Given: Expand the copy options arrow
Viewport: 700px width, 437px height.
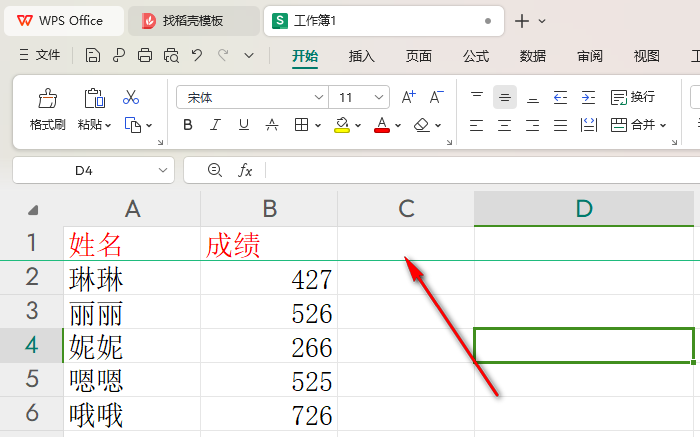Looking at the screenshot, I should tap(149, 125).
